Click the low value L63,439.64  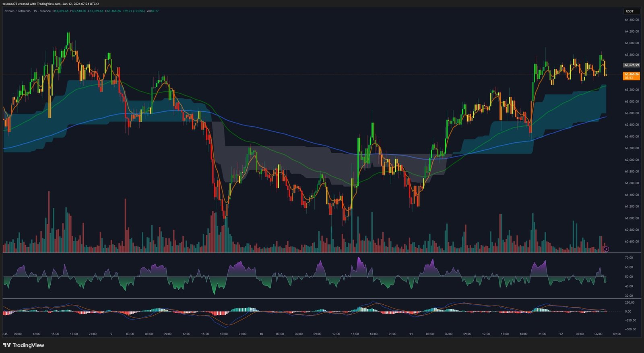point(95,11)
